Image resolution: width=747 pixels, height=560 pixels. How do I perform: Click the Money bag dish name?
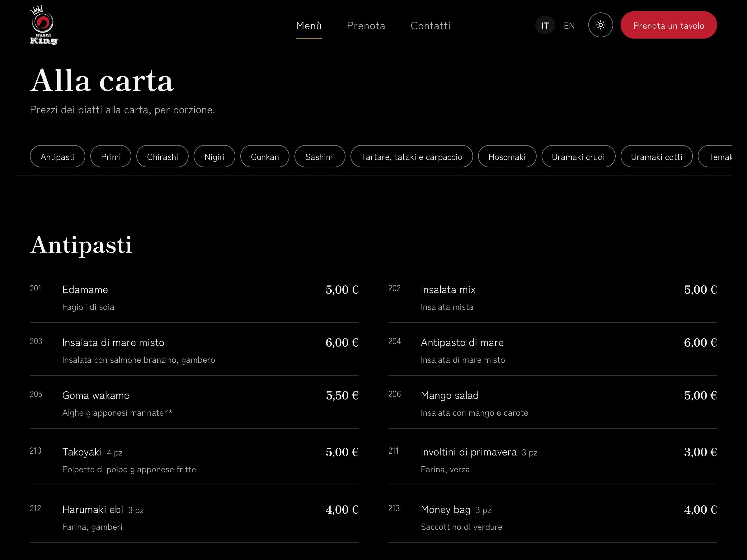[445, 510]
